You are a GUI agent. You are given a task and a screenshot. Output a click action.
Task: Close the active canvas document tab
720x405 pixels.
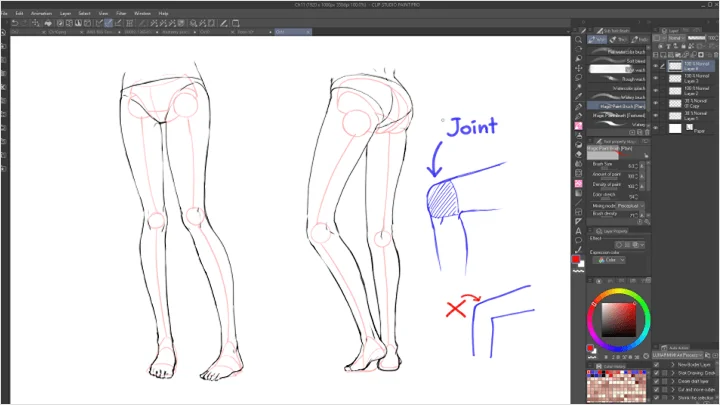(x=308, y=32)
